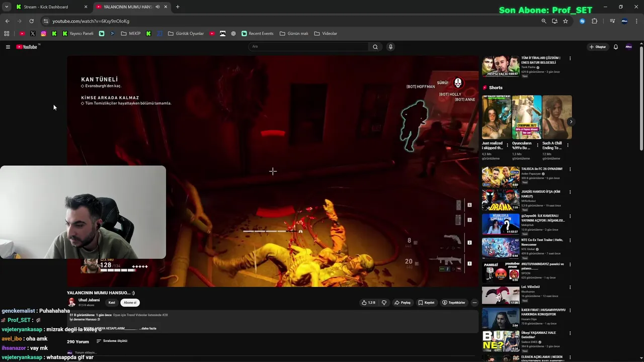Go back with browser back arrow
The image size is (644, 362).
pyautogui.click(x=7, y=21)
